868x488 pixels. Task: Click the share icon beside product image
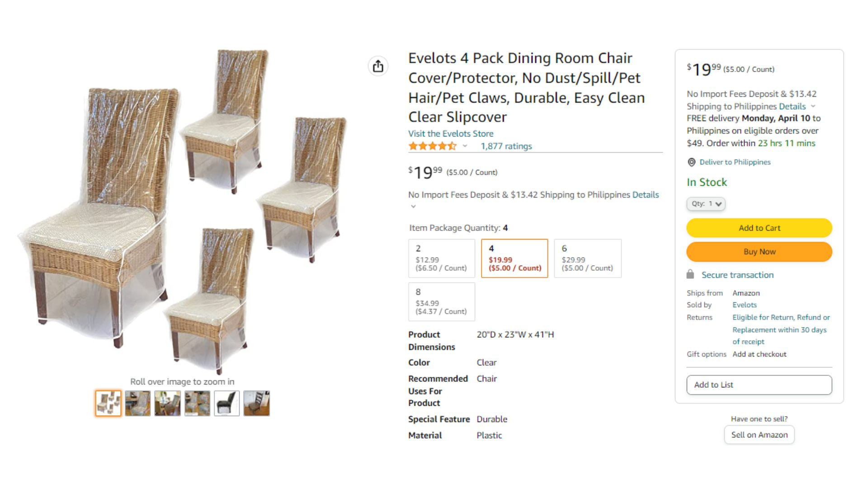[x=378, y=66]
